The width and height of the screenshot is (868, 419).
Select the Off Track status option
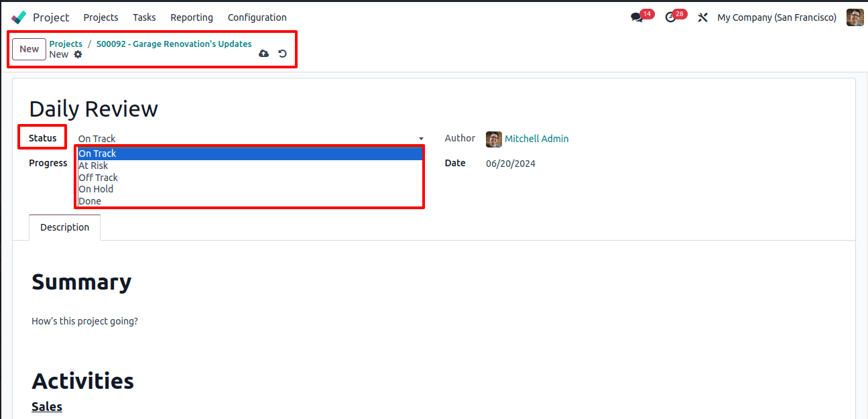click(250, 178)
